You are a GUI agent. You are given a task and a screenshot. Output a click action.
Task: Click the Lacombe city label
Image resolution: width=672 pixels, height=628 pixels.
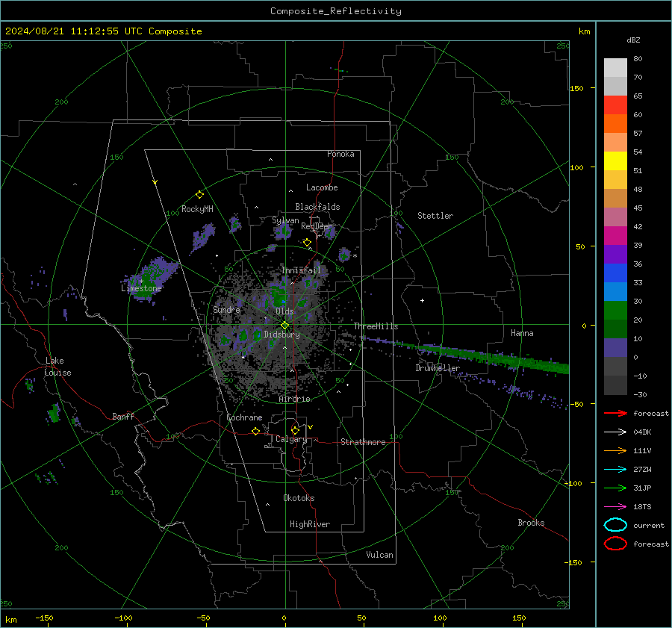coord(322,187)
